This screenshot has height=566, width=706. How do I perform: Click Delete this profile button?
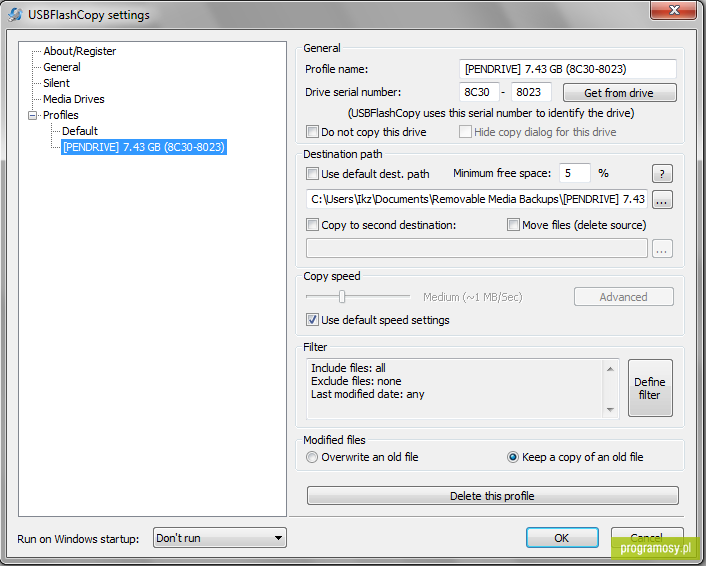pyautogui.click(x=493, y=496)
